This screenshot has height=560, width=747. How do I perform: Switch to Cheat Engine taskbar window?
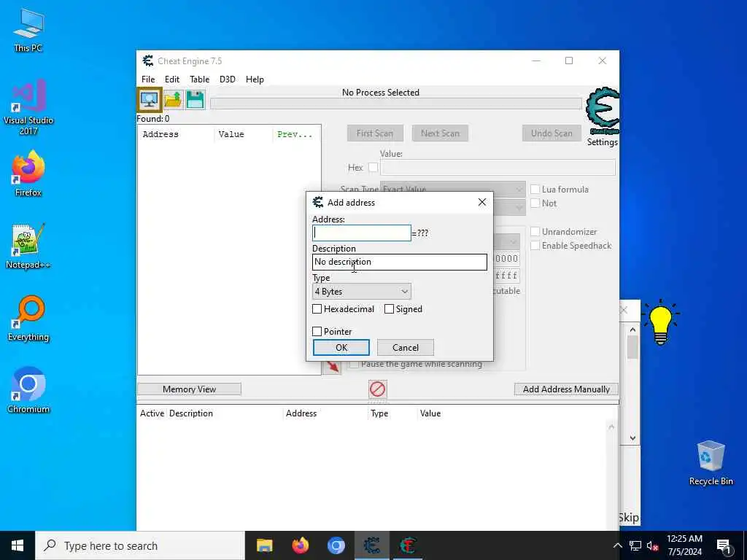[x=371, y=545]
